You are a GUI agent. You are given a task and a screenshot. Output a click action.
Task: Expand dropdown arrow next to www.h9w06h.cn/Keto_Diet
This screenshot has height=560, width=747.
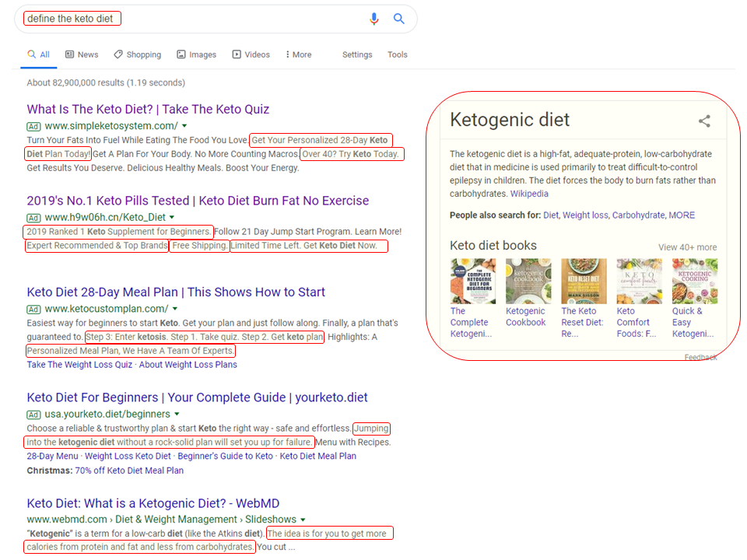(x=172, y=218)
